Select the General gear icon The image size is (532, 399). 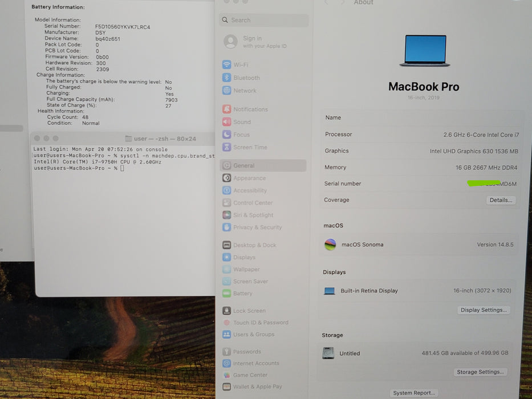[226, 165]
